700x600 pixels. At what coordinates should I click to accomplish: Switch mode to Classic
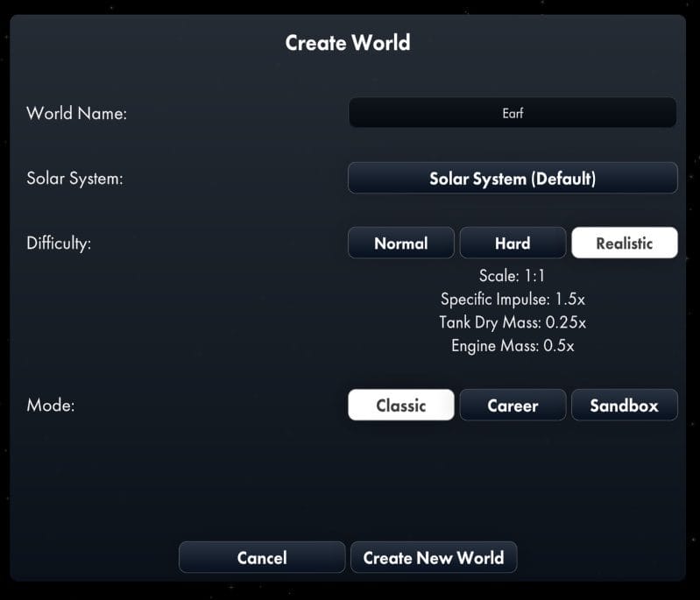pos(401,406)
